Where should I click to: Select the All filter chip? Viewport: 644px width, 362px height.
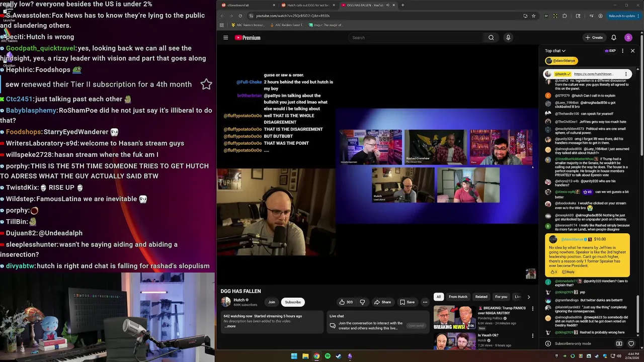439,297
